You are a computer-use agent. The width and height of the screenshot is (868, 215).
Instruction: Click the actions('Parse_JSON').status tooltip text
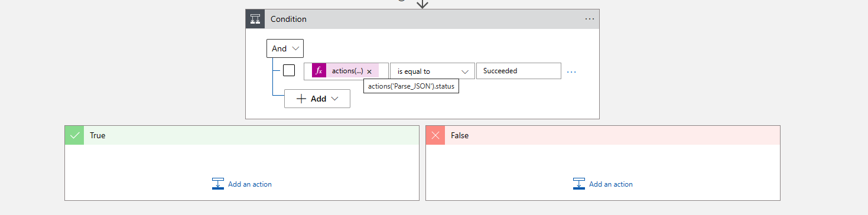pyautogui.click(x=411, y=86)
